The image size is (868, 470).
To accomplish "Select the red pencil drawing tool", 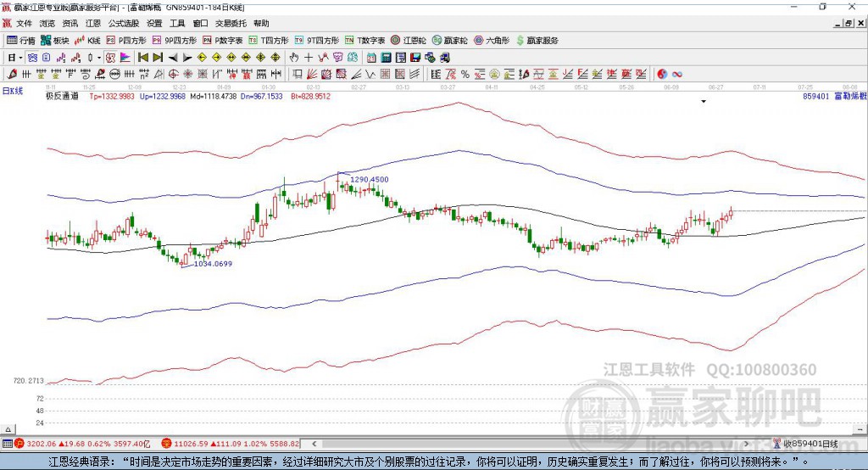I will pyautogui.click(x=12, y=75).
